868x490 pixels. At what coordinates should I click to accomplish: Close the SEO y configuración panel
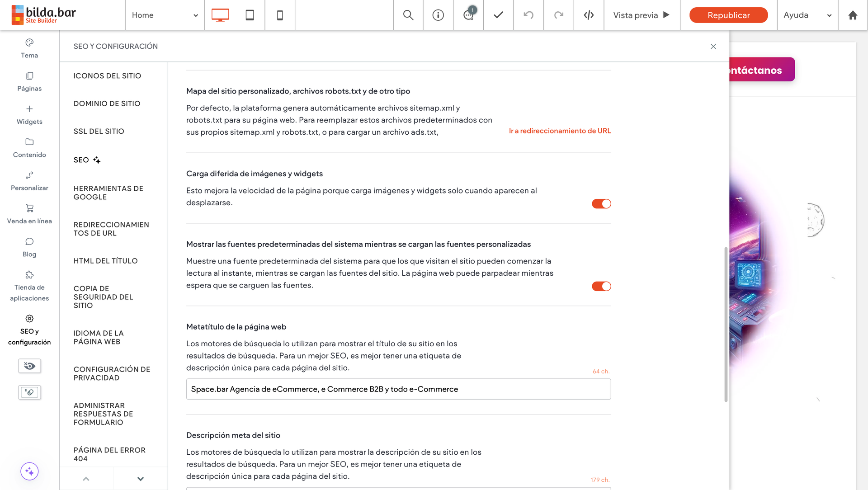pyautogui.click(x=713, y=47)
